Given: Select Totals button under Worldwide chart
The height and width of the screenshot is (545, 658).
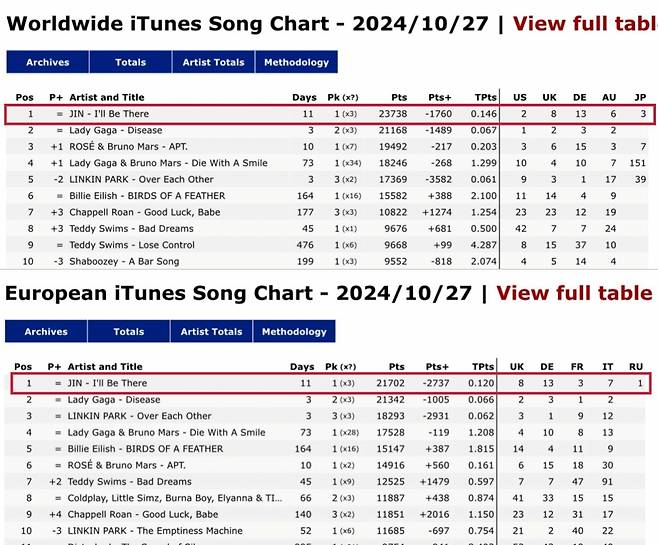Looking at the screenshot, I should tap(130, 62).
